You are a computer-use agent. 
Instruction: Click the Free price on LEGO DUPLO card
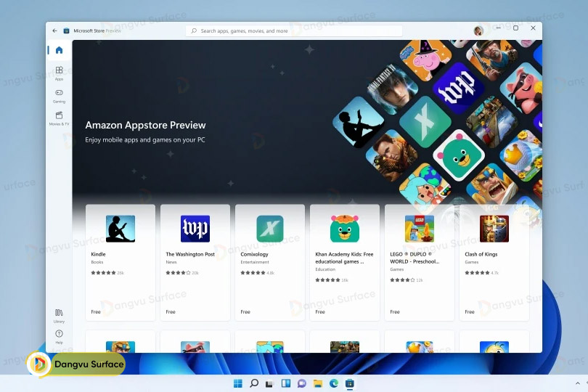(x=395, y=311)
